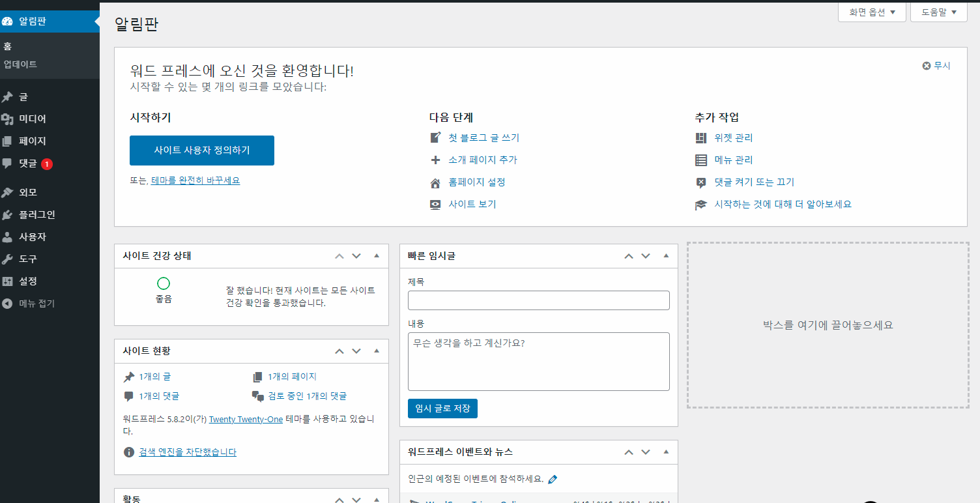
Task: Click the screen icon beside 사이트 보기
Action: click(436, 205)
